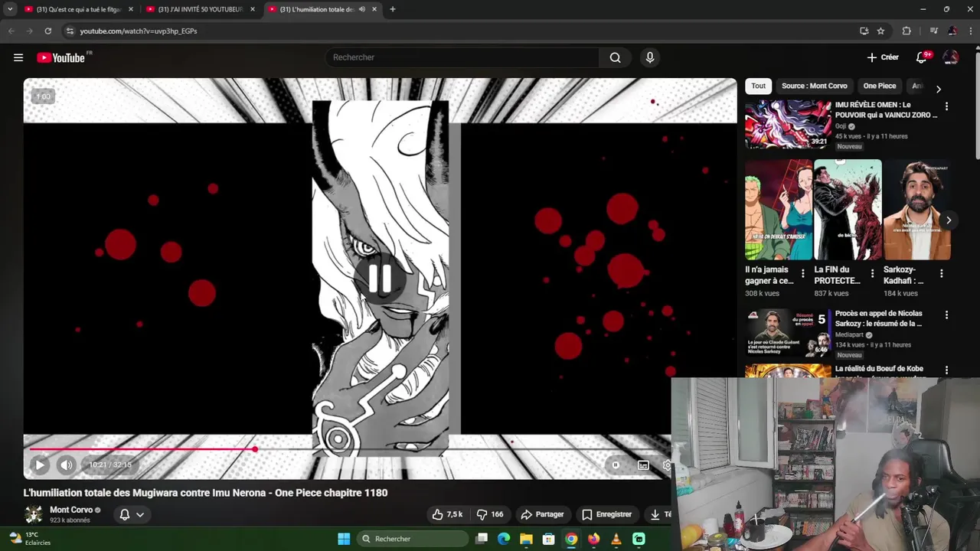Viewport: 980px width, 551px height.
Task: Mute the audio icon on the active tab
Action: 362,9
